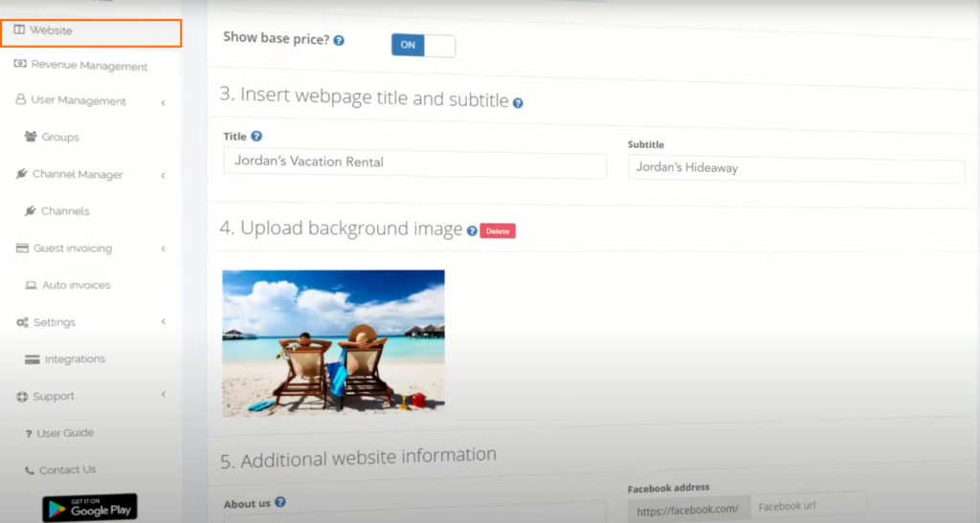This screenshot has height=523, width=980.
Task: Open the Get it on Google Play badge
Action: tap(90, 507)
